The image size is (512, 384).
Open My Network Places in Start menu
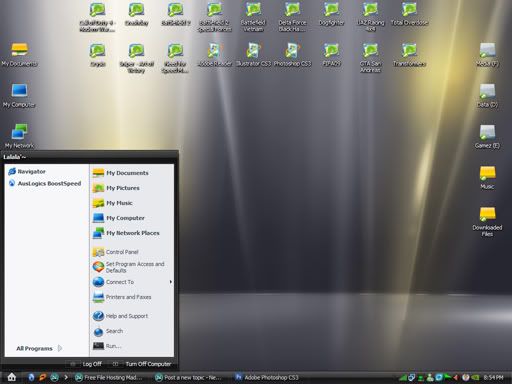(x=132, y=233)
